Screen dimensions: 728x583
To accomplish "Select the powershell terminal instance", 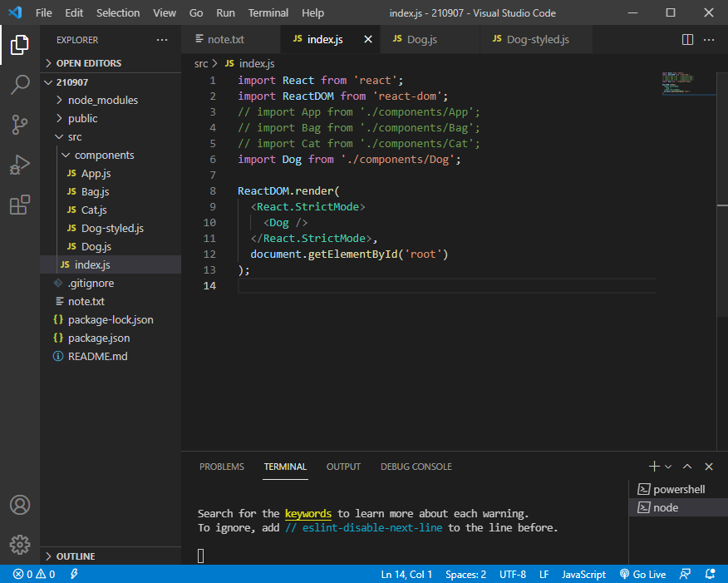I will click(678, 489).
